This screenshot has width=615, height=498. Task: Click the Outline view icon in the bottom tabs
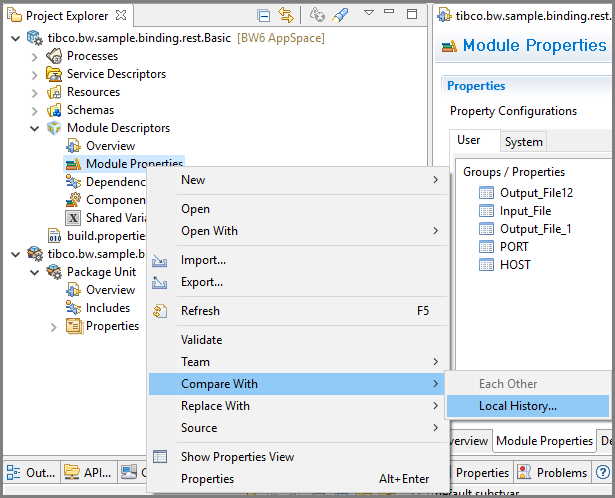click(14, 473)
